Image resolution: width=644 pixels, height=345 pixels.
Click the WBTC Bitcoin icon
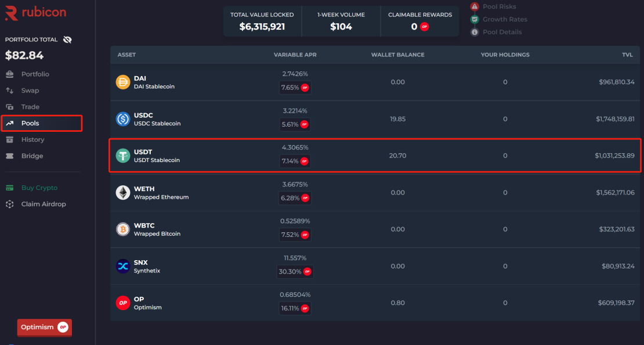pyautogui.click(x=123, y=229)
